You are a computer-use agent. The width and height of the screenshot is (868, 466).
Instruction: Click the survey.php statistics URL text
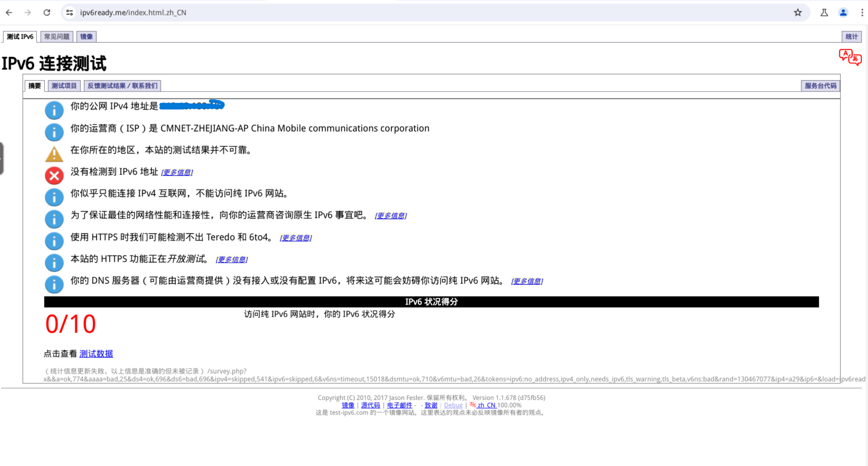coord(454,375)
